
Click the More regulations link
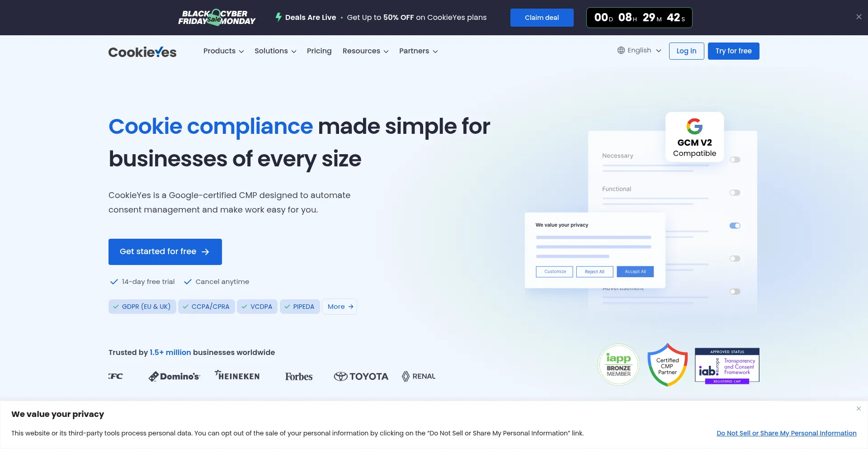coord(340,307)
